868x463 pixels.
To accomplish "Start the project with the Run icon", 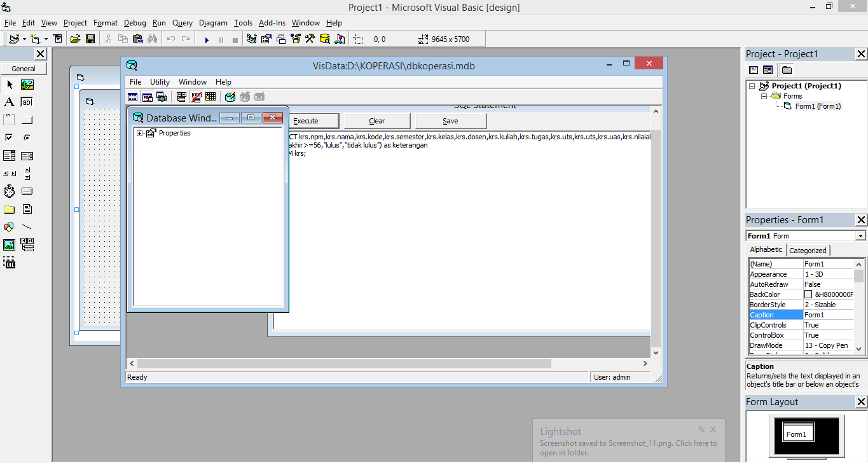I will [x=207, y=39].
